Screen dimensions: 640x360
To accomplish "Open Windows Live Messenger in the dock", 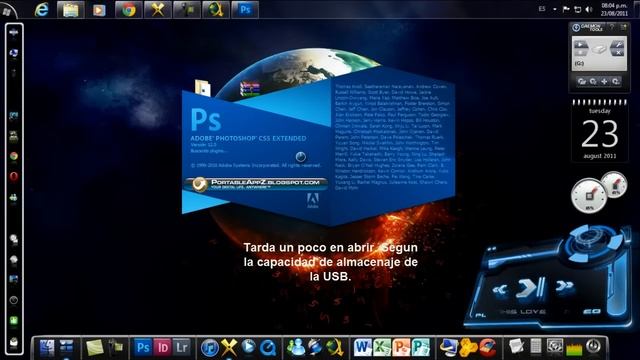I will tap(296, 348).
